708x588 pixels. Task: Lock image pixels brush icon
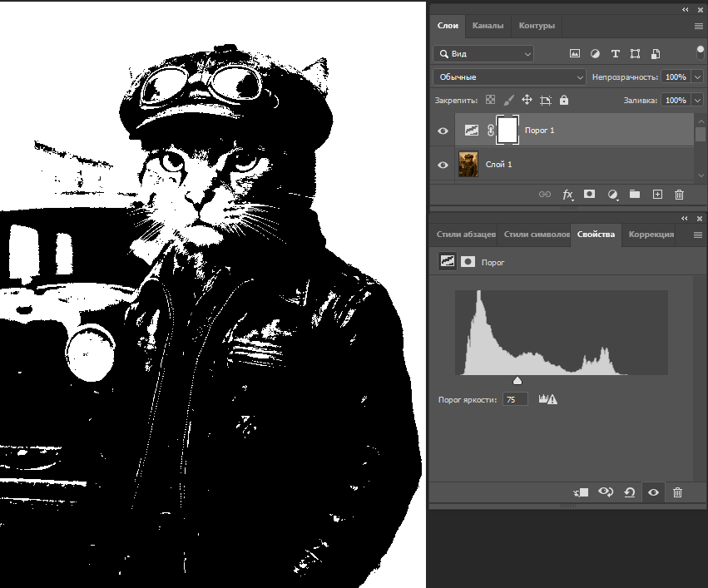[x=508, y=100]
